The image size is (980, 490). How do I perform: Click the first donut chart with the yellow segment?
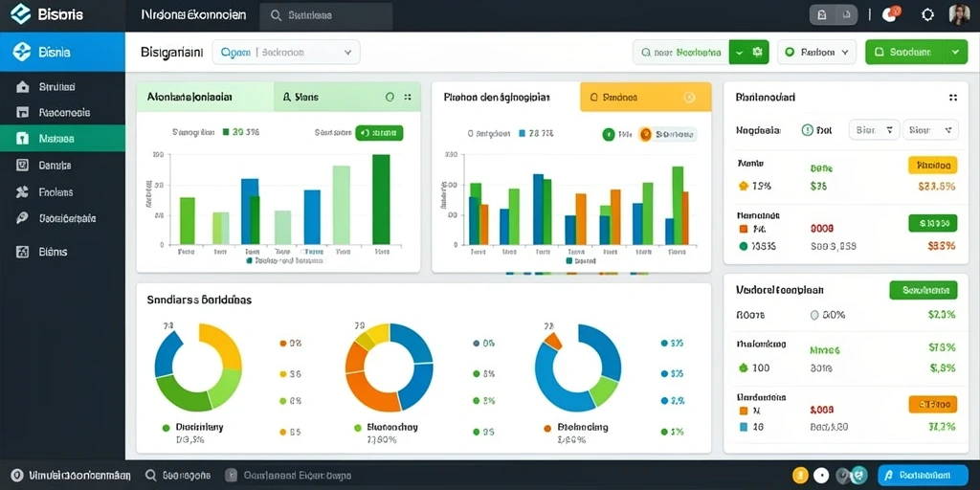[x=198, y=367]
